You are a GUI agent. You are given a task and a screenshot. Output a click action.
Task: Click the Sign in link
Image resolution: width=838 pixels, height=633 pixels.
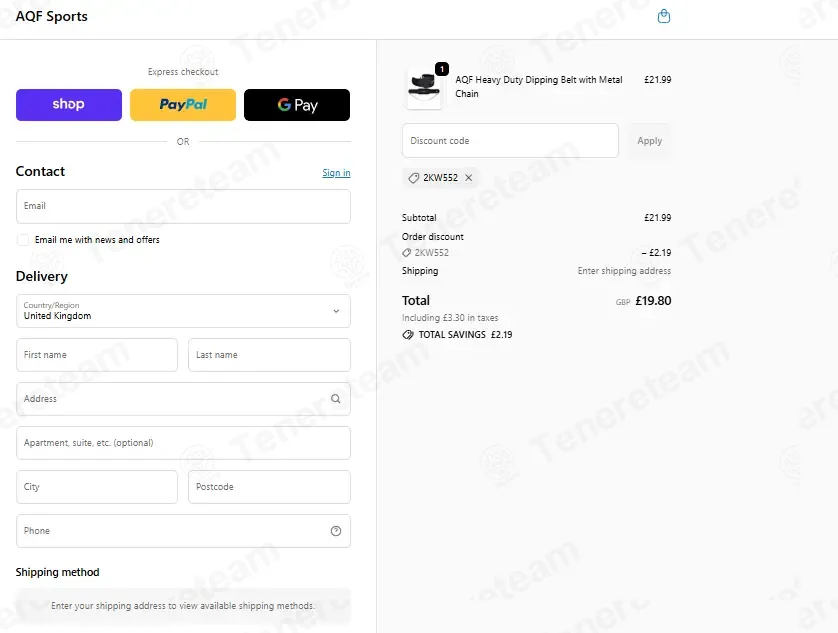coord(336,173)
